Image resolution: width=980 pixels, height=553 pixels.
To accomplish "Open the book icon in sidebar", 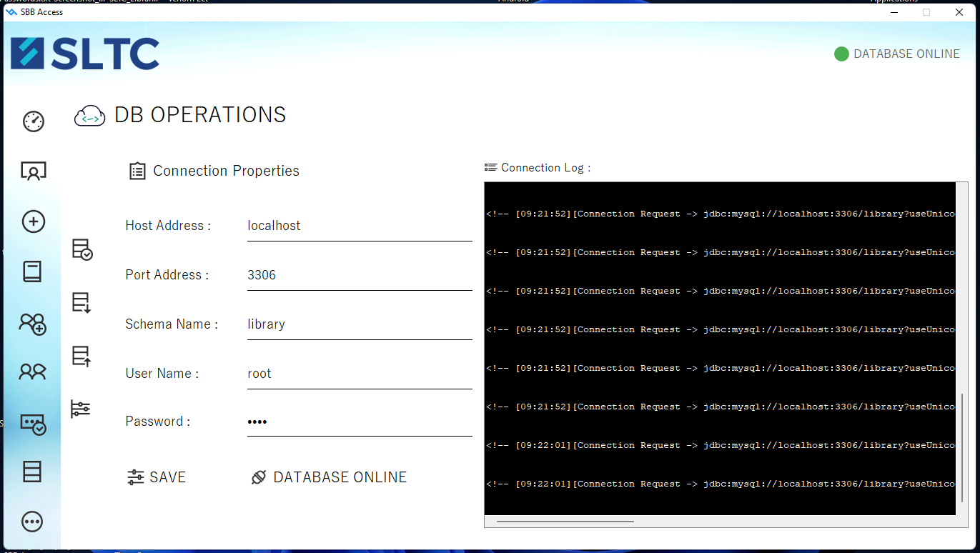I will [x=33, y=271].
